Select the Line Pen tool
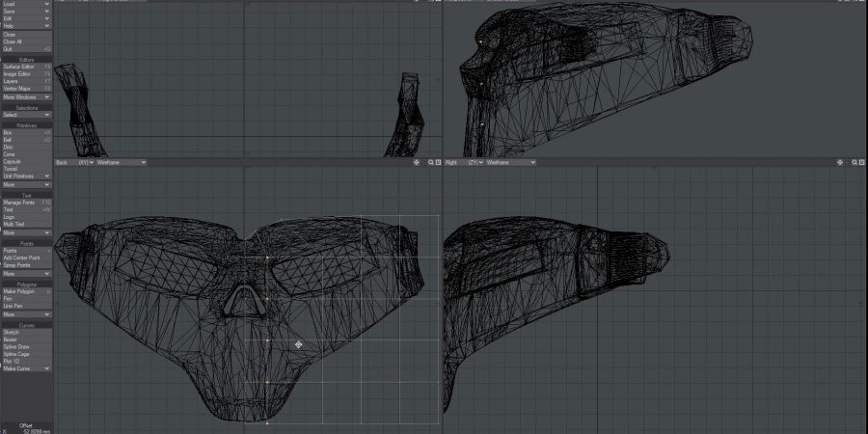Viewport: 868px width, 434px height. (26, 306)
